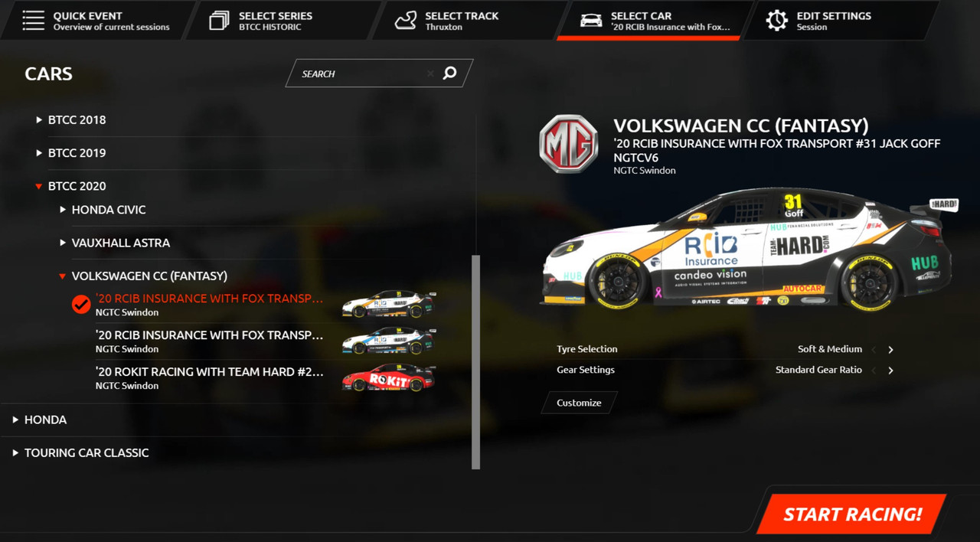Click the 'Standard Gear Ratio' value

[818, 370]
